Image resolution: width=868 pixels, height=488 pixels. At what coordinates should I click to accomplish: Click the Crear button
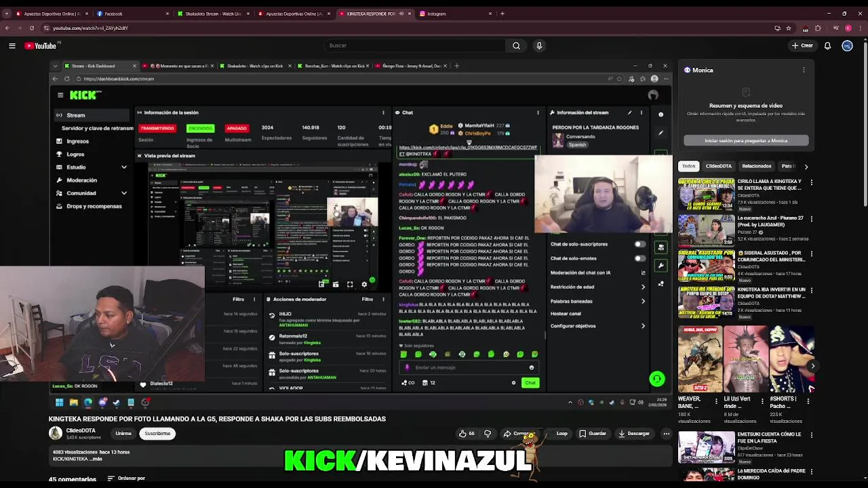(802, 45)
